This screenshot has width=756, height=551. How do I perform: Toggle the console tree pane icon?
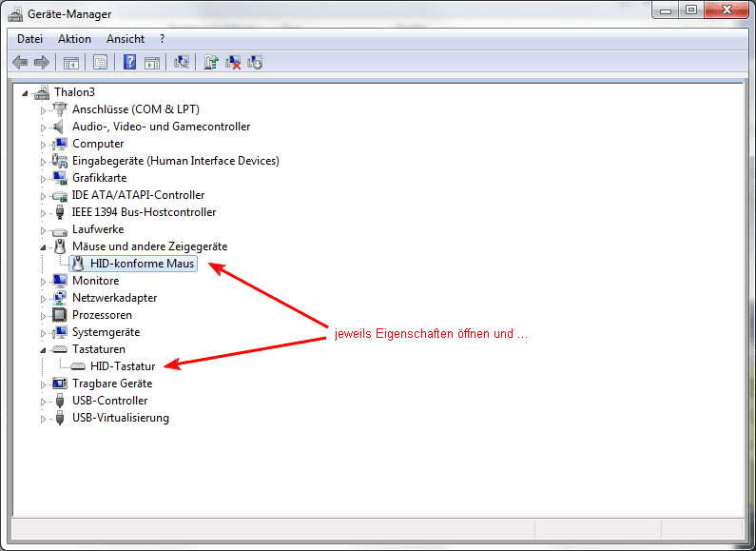[71, 62]
